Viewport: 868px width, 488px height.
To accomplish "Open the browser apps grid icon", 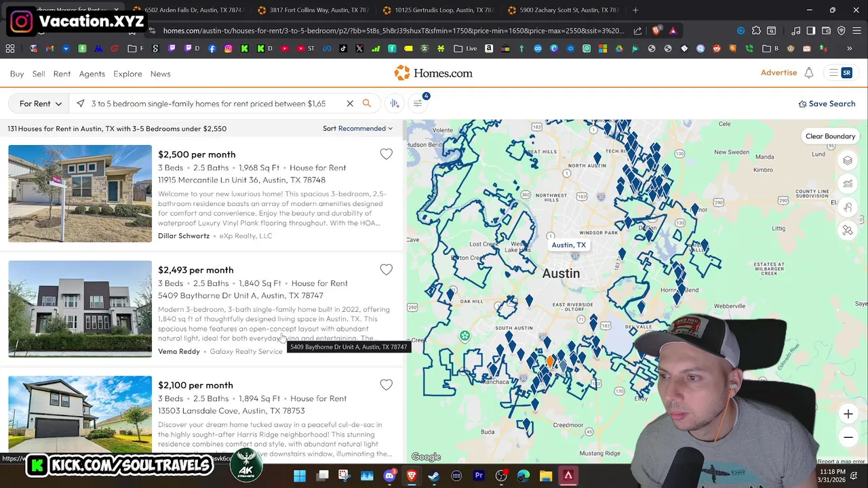I will tap(10, 49).
